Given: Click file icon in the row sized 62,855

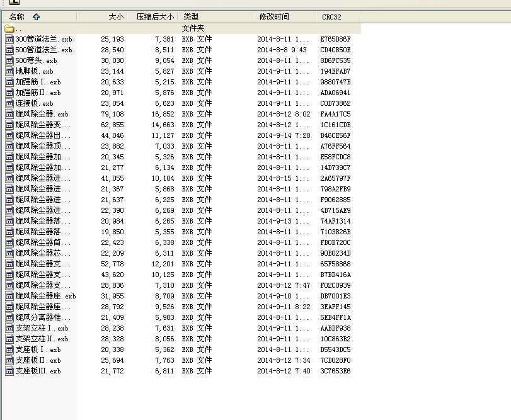Looking at the screenshot, I should tap(10, 125).
